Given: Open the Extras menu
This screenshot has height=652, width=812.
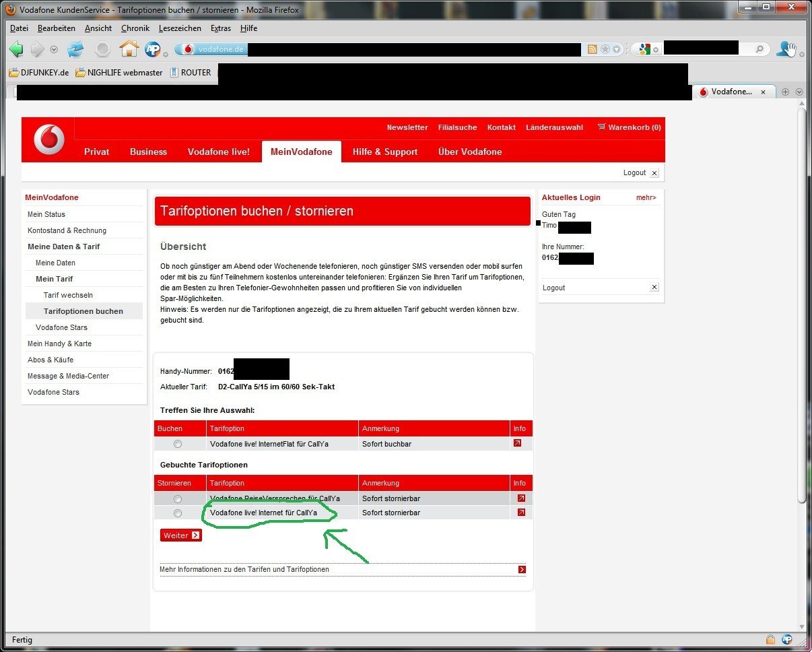Looking at the screenshot, I should tap(221, 28).
